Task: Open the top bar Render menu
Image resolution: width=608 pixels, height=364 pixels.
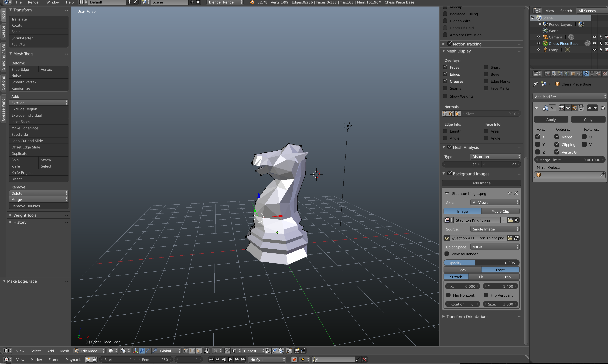Action: (x=34, y=2)
